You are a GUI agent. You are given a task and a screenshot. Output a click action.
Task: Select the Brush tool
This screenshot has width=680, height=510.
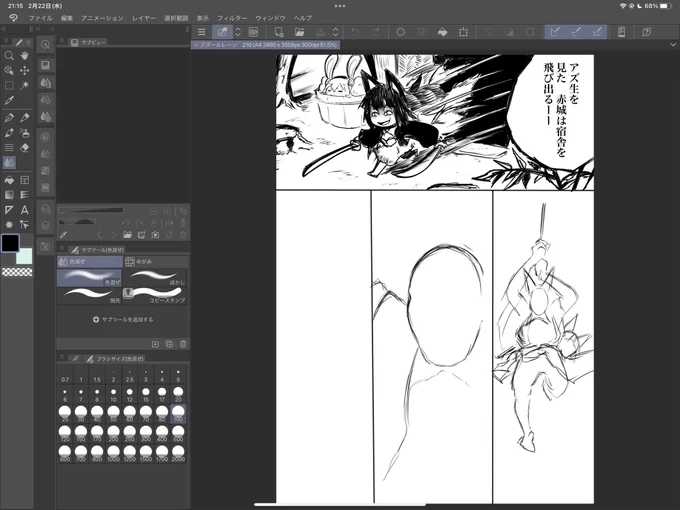point(9,133)
